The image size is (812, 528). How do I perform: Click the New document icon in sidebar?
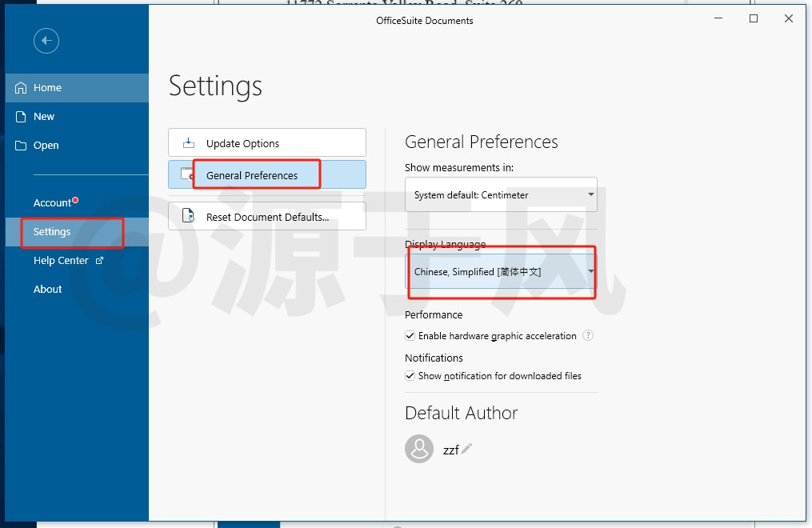(21, 117)
